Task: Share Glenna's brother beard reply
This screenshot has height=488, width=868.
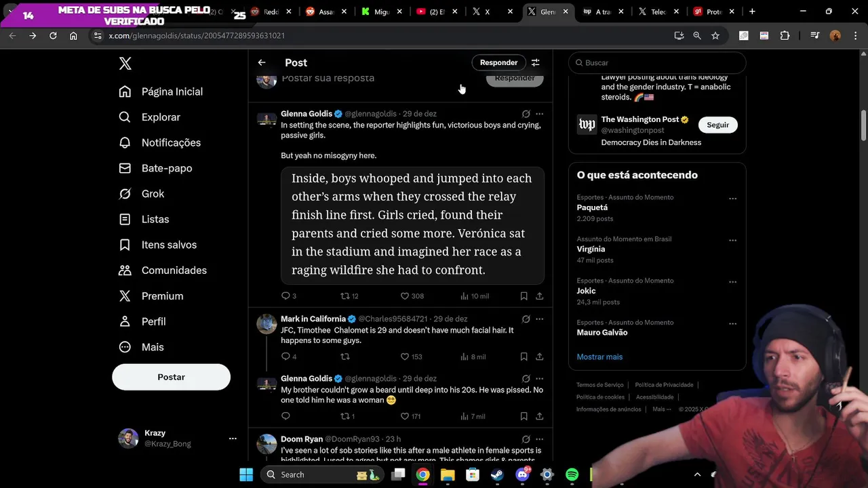Action: tap(540, 416)
